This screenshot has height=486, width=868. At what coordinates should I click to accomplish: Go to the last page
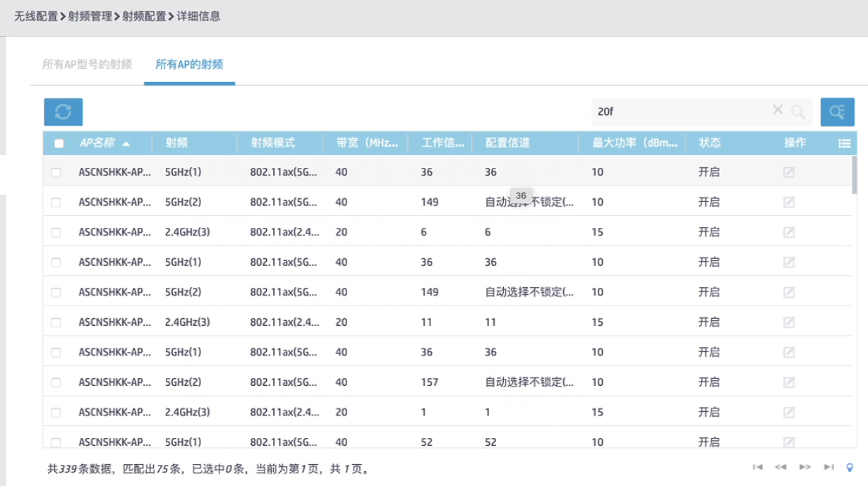(x=829, y=467)
